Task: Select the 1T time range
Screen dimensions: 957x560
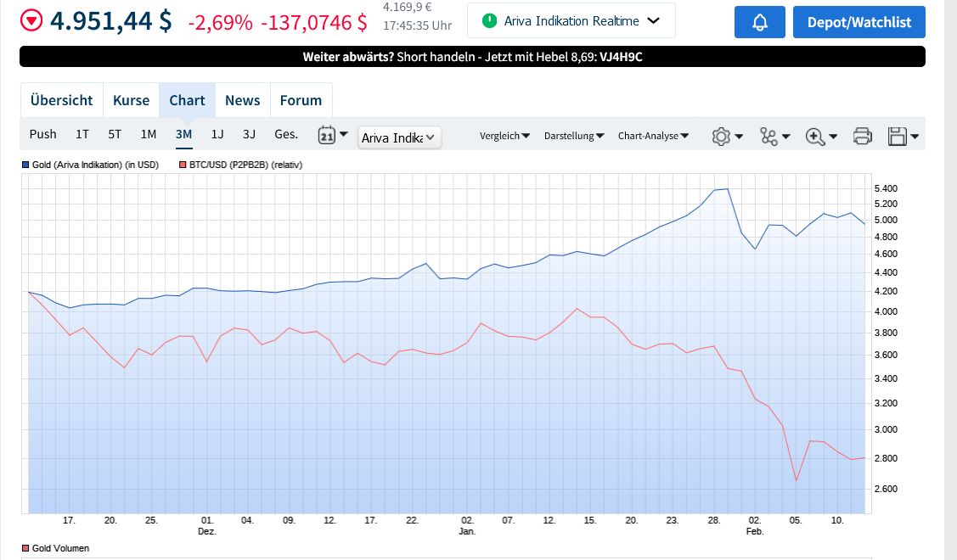Action: [82, 134]
